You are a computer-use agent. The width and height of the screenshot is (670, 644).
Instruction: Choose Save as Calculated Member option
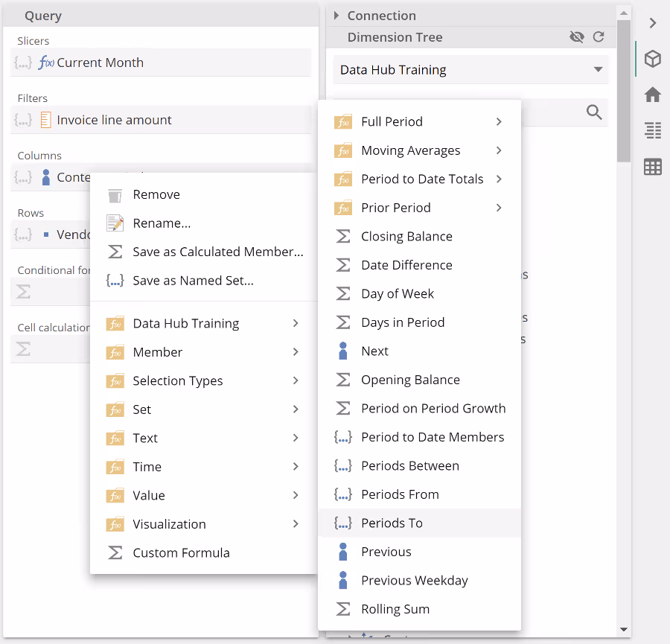click(217, 252)
